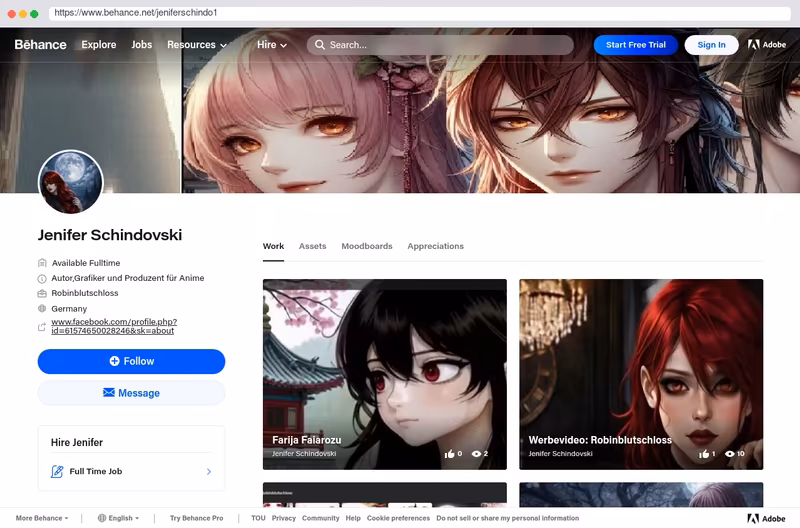Click the envelope icon in Message button
The height and width of the screenshot is (528, 800).
[x=109, y=392]
